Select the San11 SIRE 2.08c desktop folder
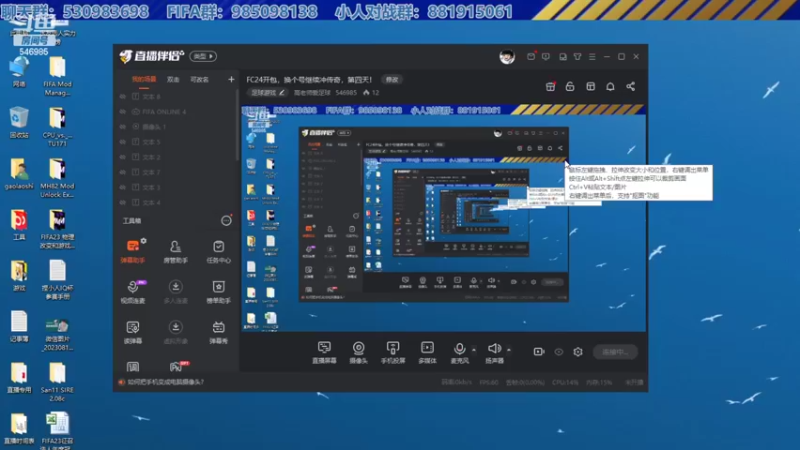 [57, 382]
